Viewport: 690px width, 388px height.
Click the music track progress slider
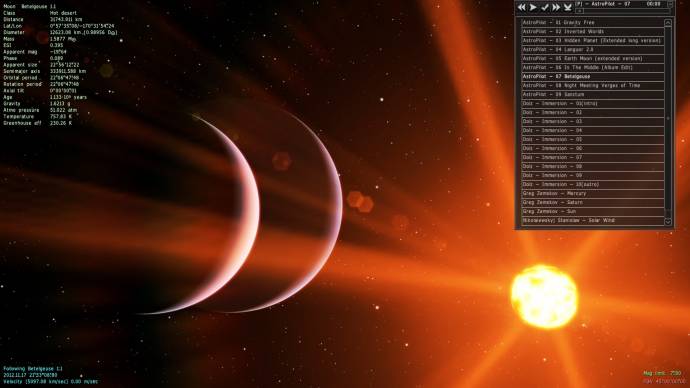tap(623, 11)
